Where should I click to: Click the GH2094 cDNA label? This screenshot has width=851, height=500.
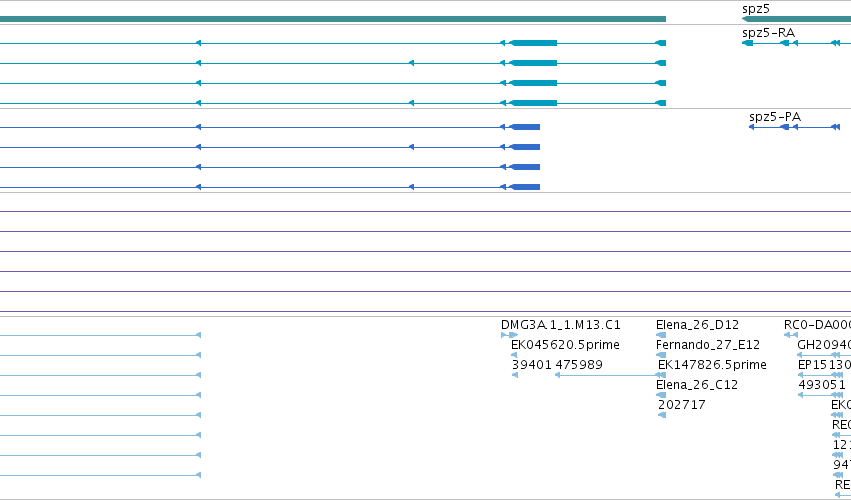point(824,345)
